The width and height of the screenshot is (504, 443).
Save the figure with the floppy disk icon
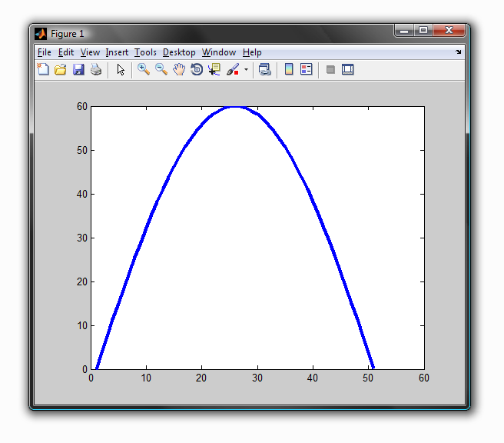(78, 70)
